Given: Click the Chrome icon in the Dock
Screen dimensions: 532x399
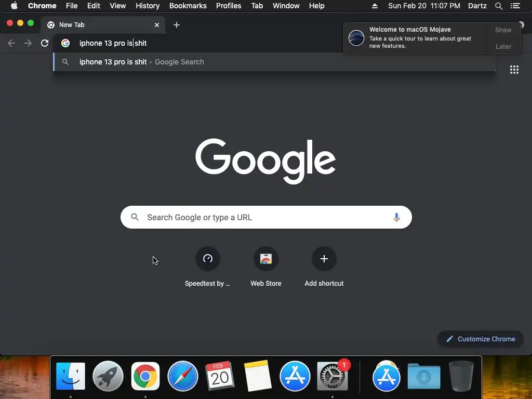Looking at the screenshot, I should 145,376.
